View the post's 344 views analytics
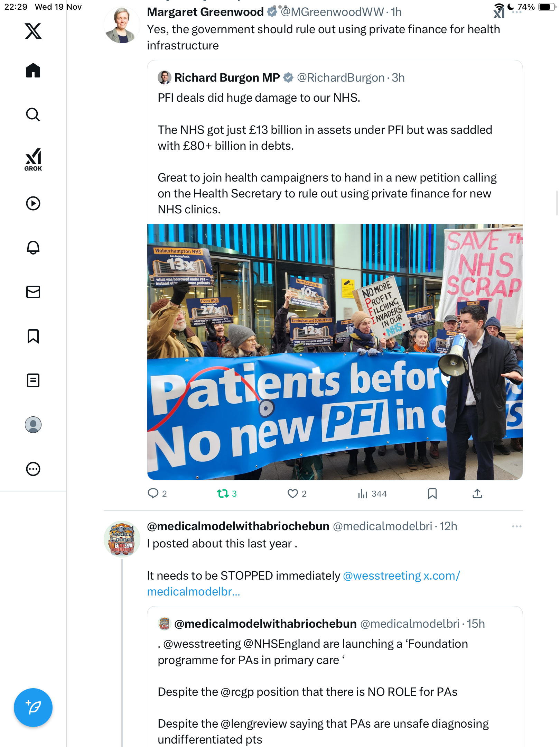 (372, 494)
